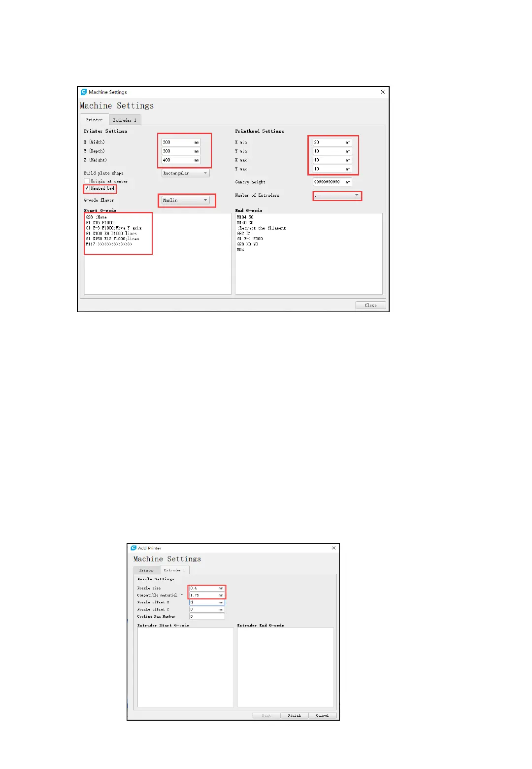Click the Cancel button in Add Printer

(x=322, y=715)
